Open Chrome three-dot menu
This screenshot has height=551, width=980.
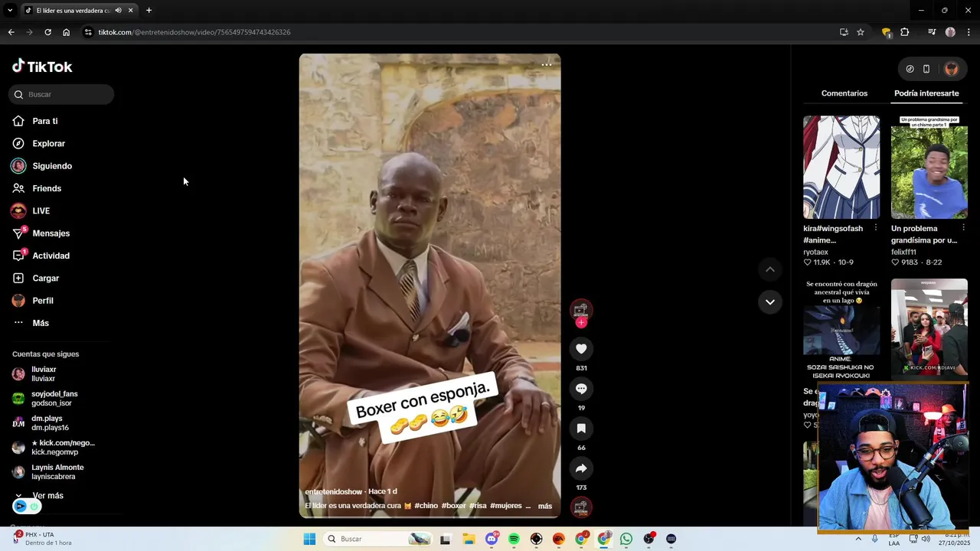pyautogui.click(x=967, y=32)
